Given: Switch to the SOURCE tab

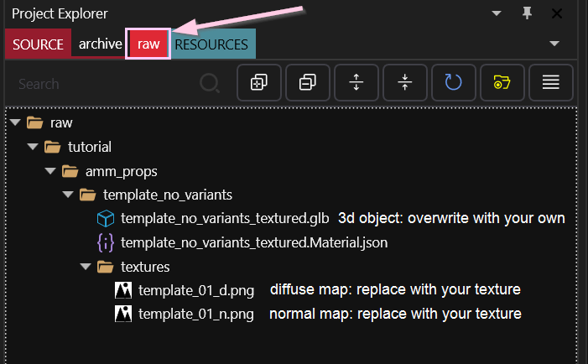Looking at the screenshot, I should (x=38, y=44).
